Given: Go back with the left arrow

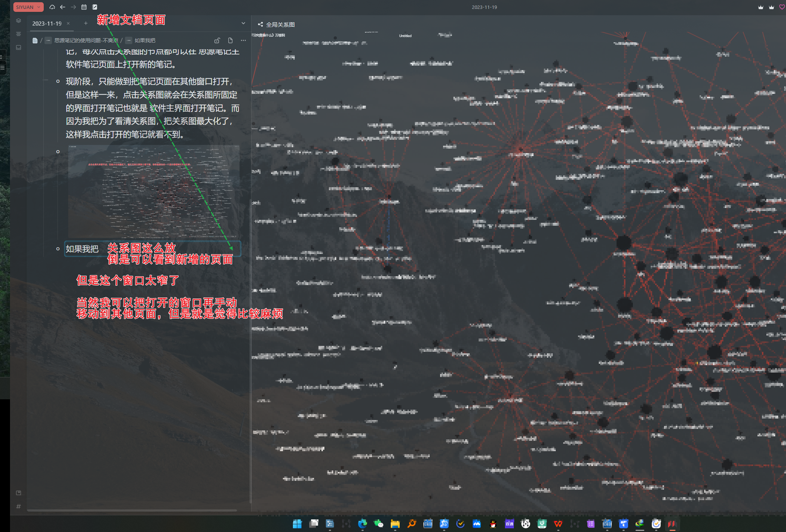Looking at the screenshot, I should coord(63,7).
